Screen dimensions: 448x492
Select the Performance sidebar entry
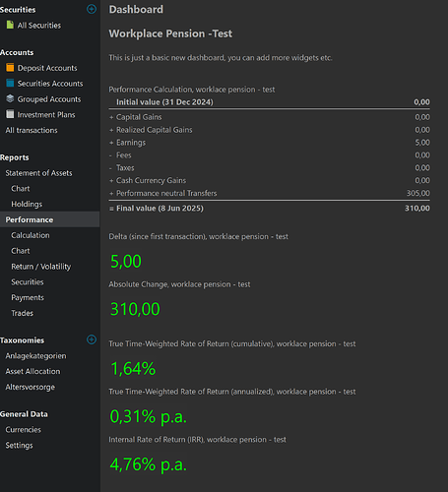coord(50,219)
